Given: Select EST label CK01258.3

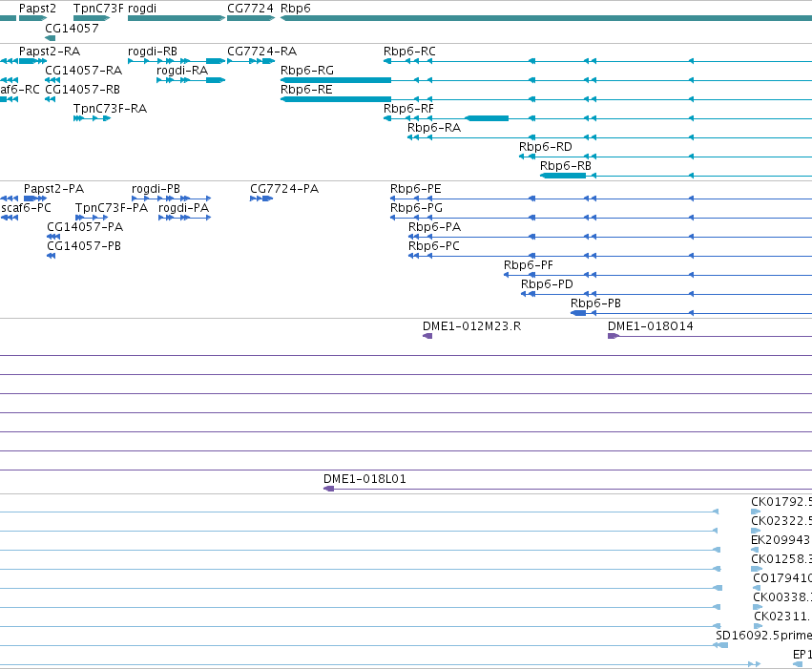Looking at the screenshot, I should (781, 560).
